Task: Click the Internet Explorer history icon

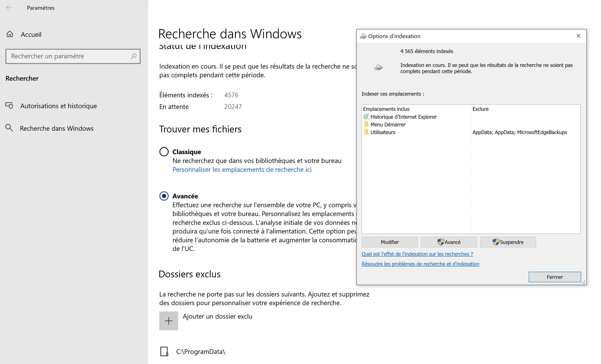Action: pos(366,117)
